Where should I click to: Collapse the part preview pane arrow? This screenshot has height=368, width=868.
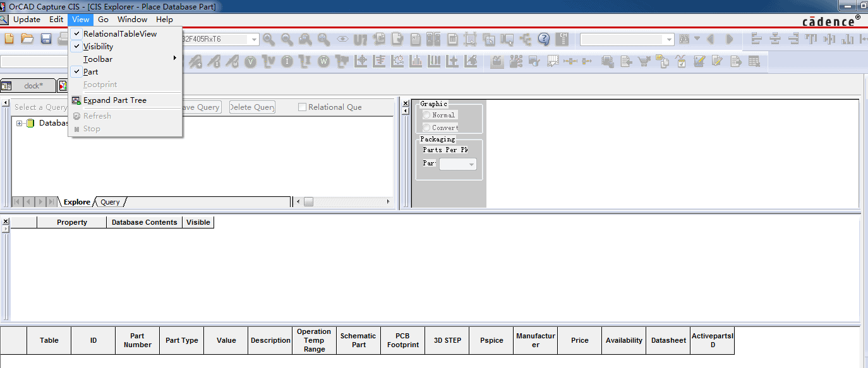tap(406, 111)
